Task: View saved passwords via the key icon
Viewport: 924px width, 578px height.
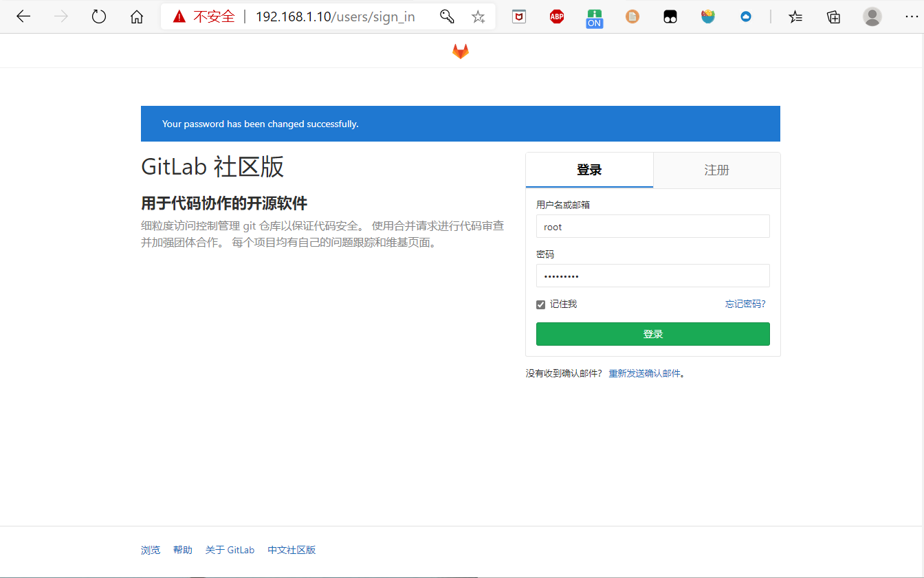Action: 447,16
